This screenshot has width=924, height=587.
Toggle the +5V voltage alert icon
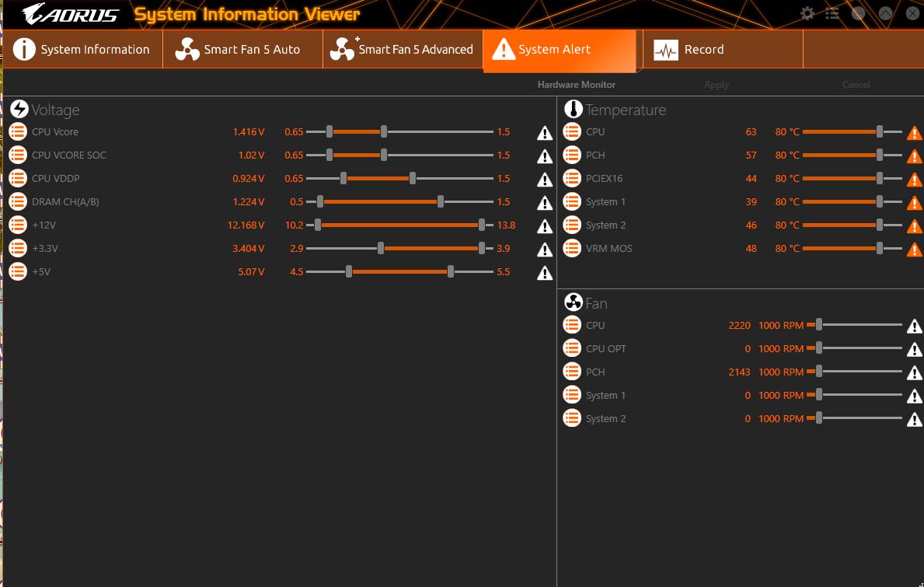545,273
